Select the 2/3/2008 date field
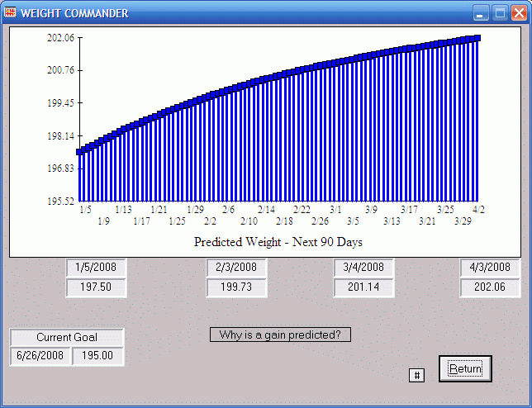This screenshot has height=408, width=532. (236, 268)
